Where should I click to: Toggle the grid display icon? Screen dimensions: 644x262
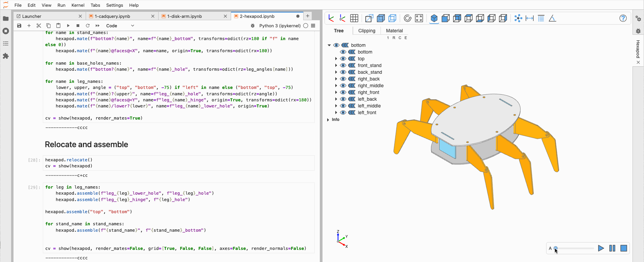(354, 18)
